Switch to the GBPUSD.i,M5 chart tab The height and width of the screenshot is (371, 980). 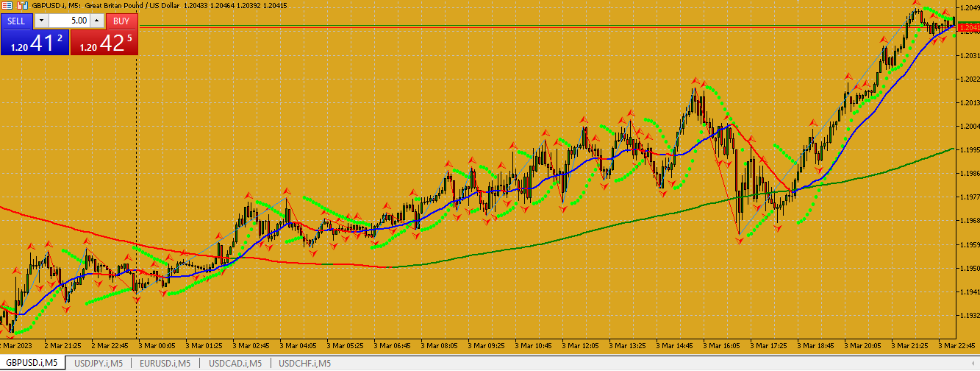click(32, 363)
